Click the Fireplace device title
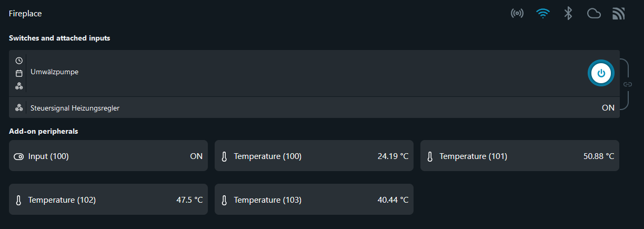 point(25,14)
